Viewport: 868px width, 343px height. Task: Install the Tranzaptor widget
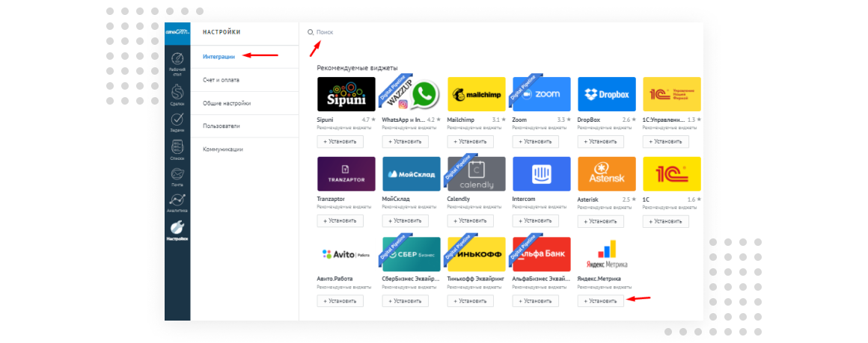point(340,220)
